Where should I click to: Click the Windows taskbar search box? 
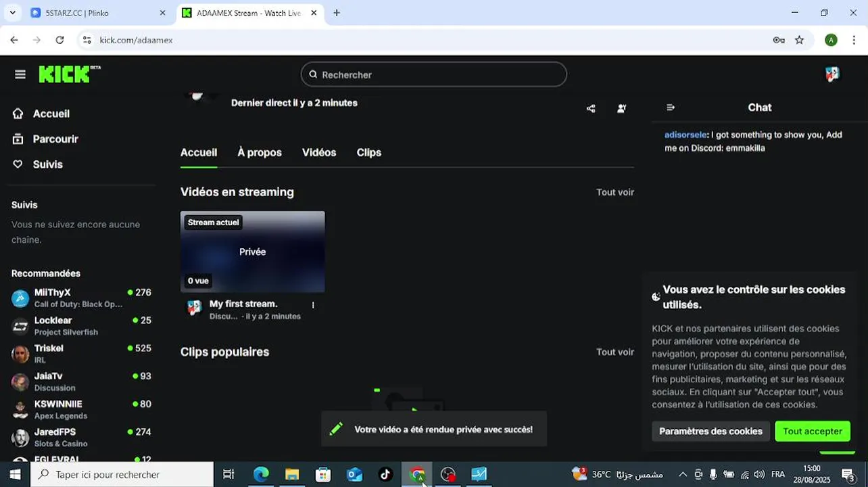[122, 474]
